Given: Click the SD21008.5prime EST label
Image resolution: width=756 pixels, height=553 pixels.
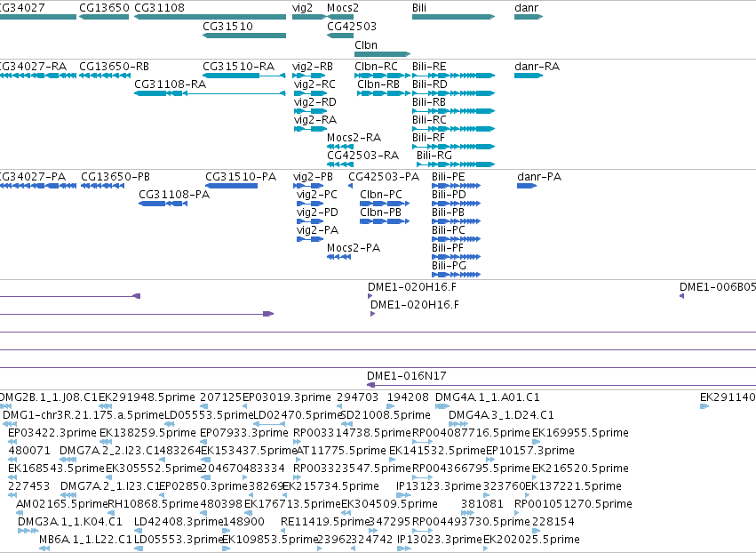Looking at the screenshot, I should [386, 415].
